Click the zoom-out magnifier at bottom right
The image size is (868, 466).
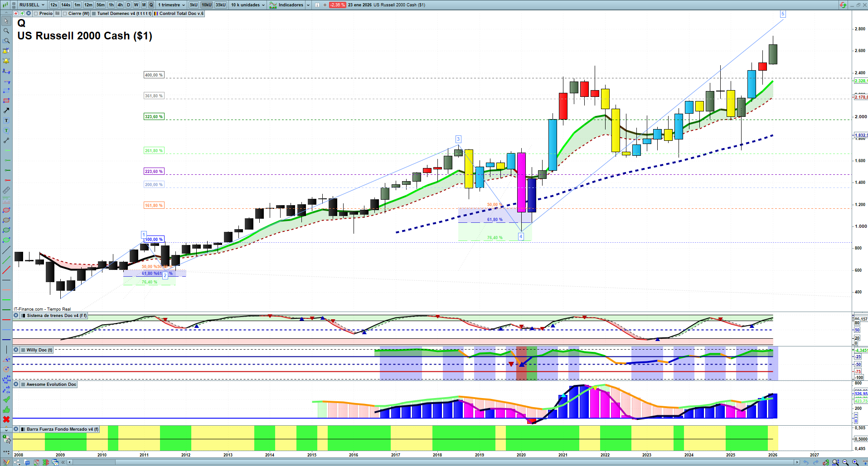845,462
